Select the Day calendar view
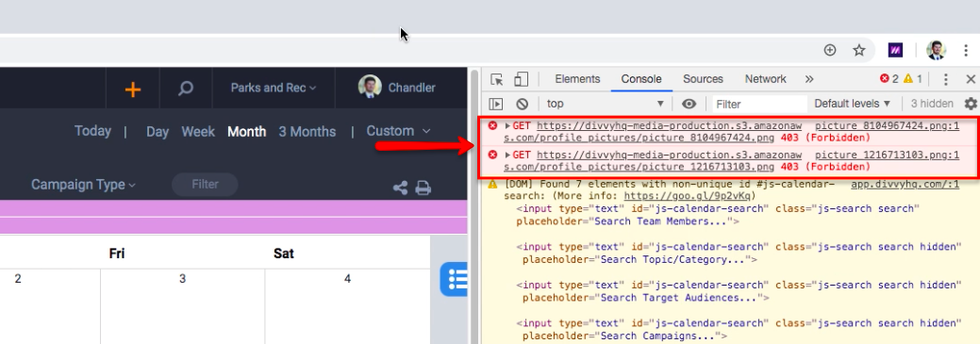The image size is (980, 344). 158,132
